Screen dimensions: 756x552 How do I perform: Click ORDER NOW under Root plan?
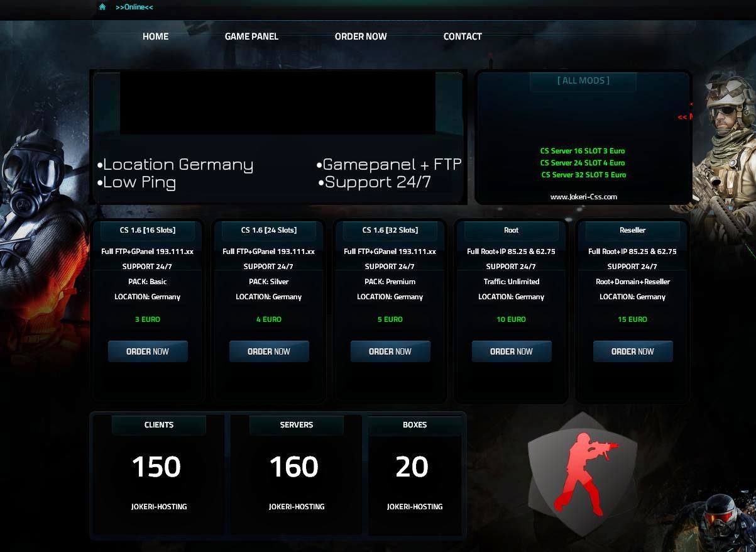coord(512,351)
